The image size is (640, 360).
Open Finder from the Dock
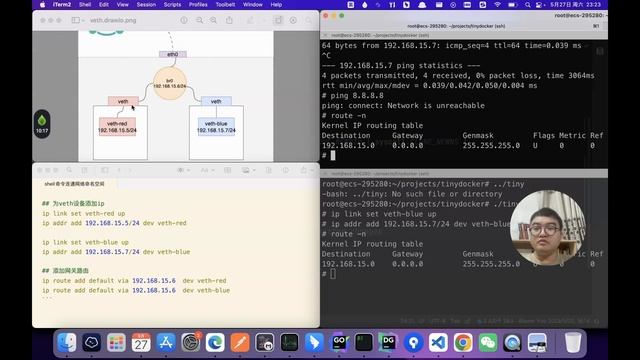(67, 342)
